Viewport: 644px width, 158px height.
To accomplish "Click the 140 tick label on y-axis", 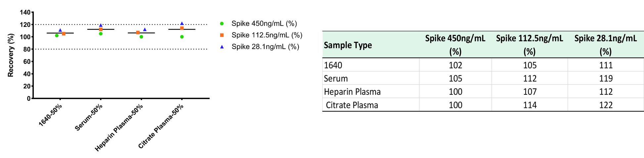I will click(25, 12).
